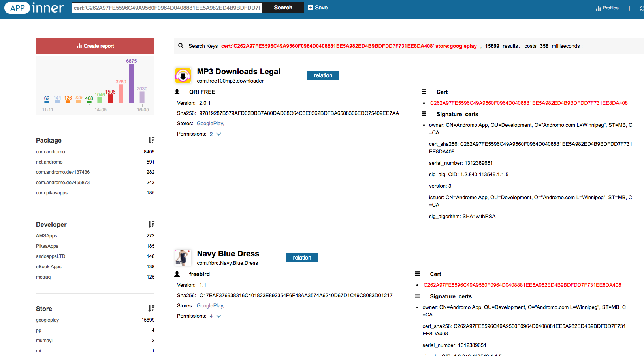Select the 3280 pink bar in chart
Image resolution: width=644 pixels, height=356 pixels.
pos(121,94)
